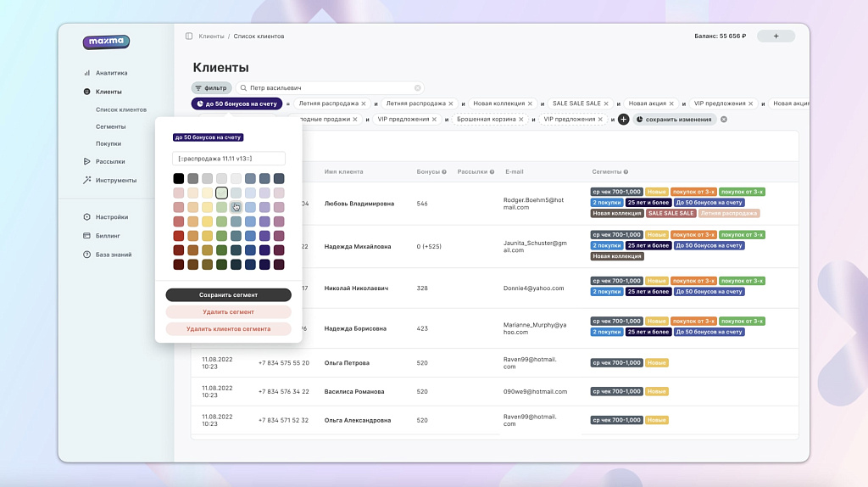Click the Удалить клиентов сегмента button
Screen dimensions: 868x487
coord(228,328)
